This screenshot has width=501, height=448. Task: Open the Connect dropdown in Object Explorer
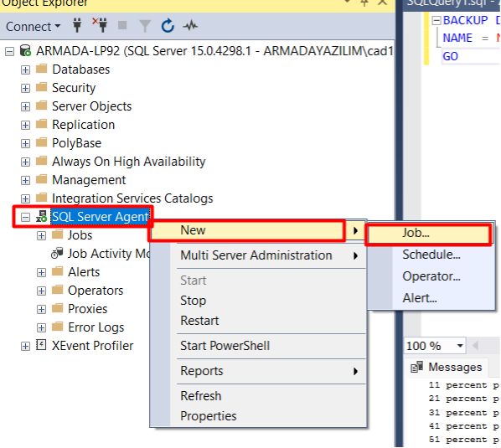(x=33, y=27)
